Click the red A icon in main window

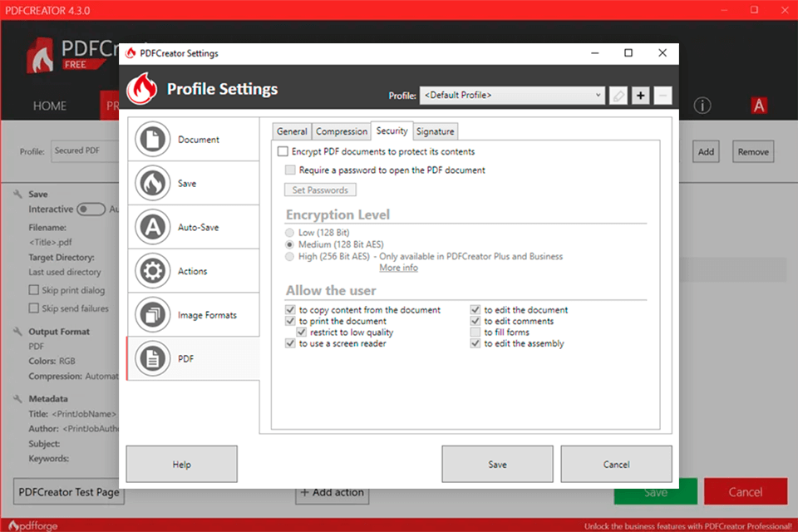759,106
